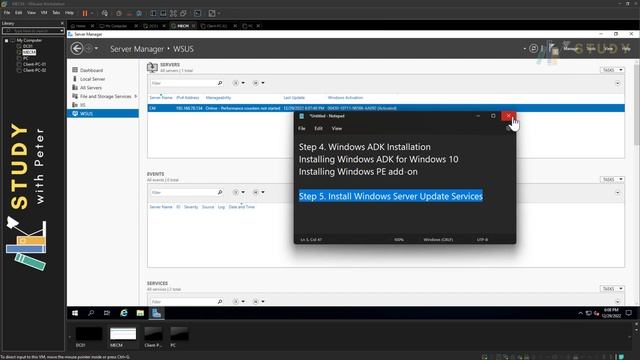Viewport: 640px width, 360px height.
Task: Click the VMware pause (suspend) button
Action: (85, 13)
